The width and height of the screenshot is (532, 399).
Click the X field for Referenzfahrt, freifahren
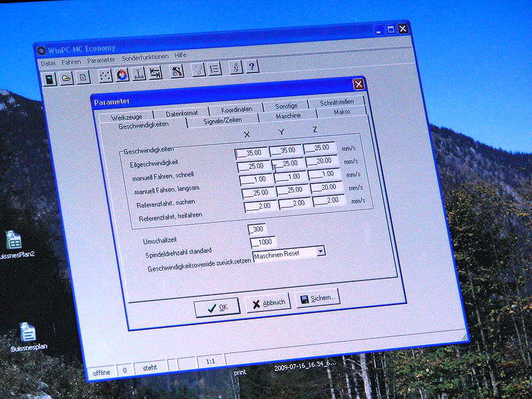point(260,206)
